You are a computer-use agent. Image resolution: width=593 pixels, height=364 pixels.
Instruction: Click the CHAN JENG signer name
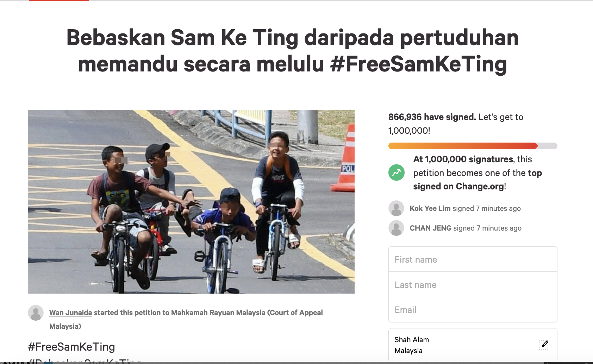[430, 228]
